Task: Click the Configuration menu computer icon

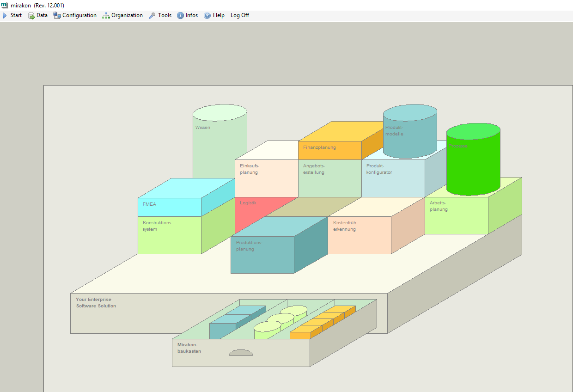Action: (x=57, y=15)
